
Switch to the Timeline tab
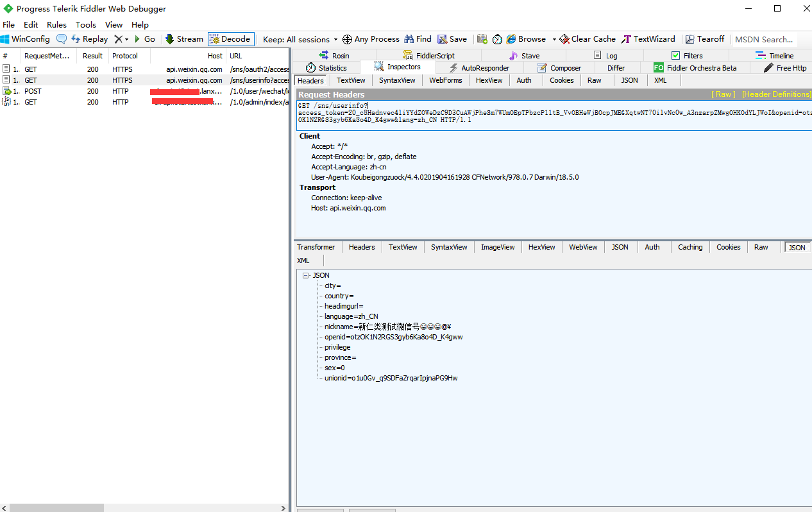[x=774, y=56]
